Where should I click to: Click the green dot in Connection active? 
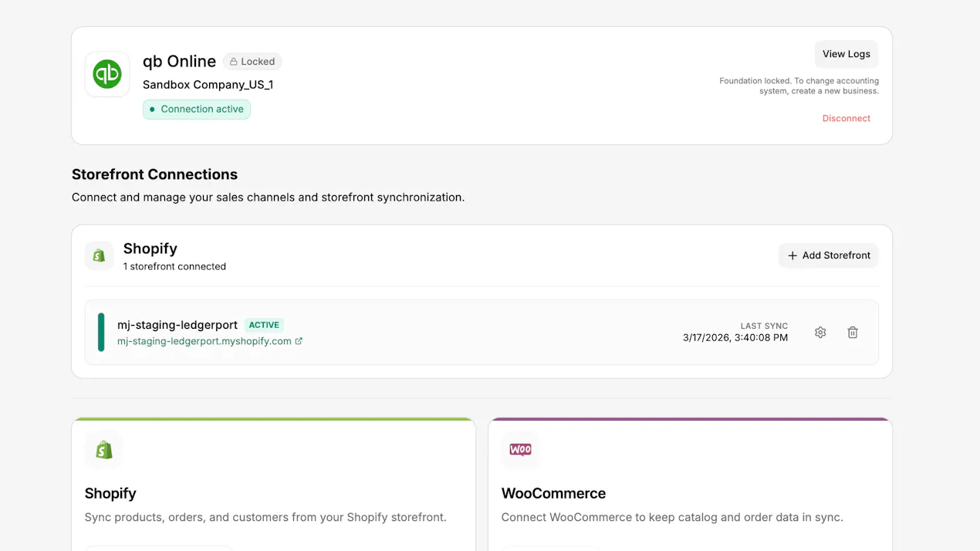coord(152,110)
